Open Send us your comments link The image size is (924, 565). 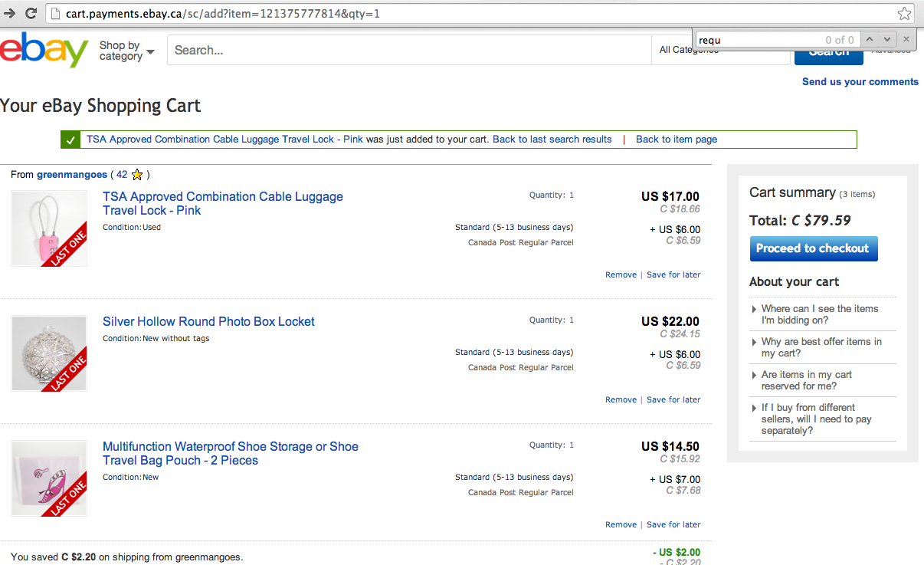click(x=860, y=82)
